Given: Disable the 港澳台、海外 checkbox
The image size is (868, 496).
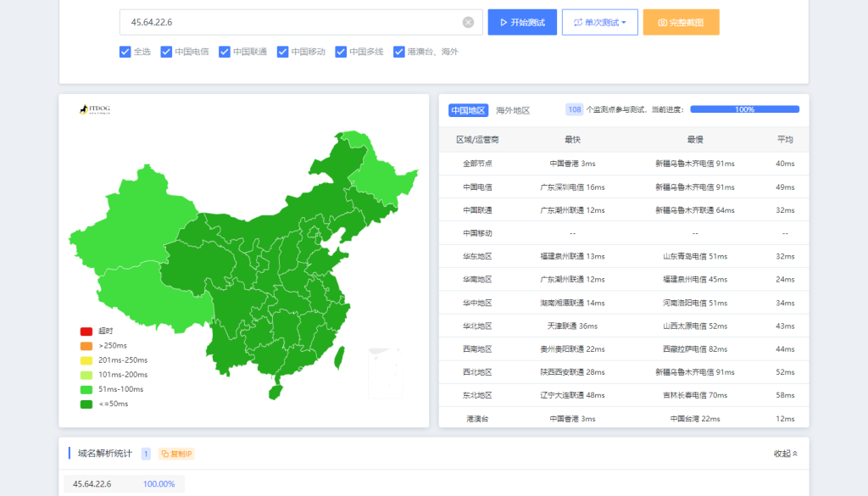Looking at the screenshot, I should click(x=399, y=52).
